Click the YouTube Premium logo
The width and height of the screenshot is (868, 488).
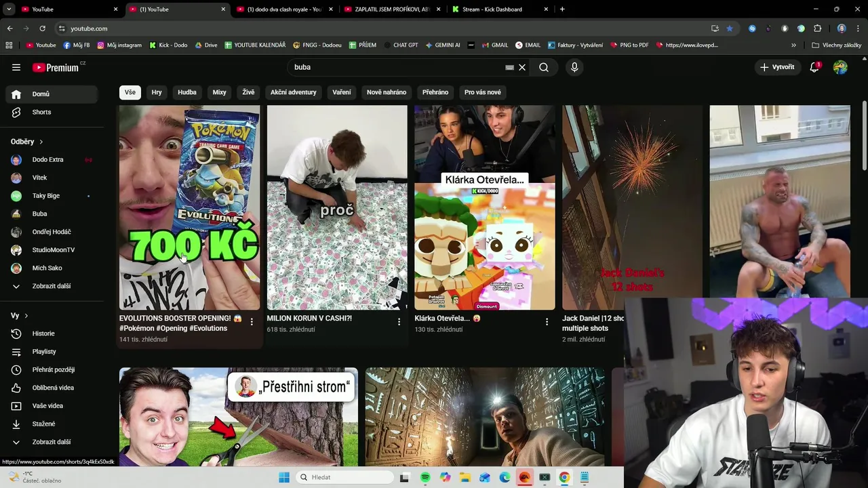[56, 67]
